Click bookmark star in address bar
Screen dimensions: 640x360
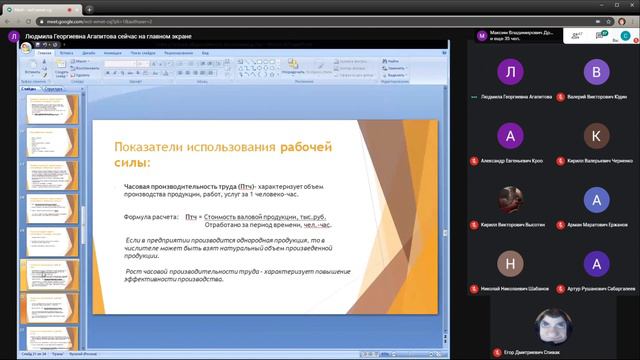pos(608,22)
